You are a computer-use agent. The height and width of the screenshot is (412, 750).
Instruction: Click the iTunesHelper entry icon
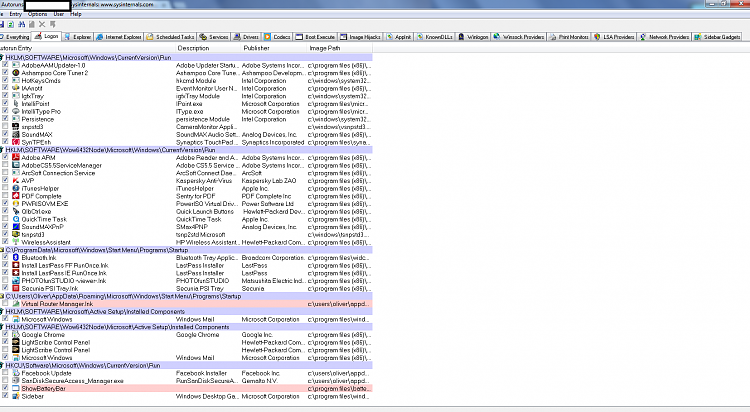coord(16,188)
